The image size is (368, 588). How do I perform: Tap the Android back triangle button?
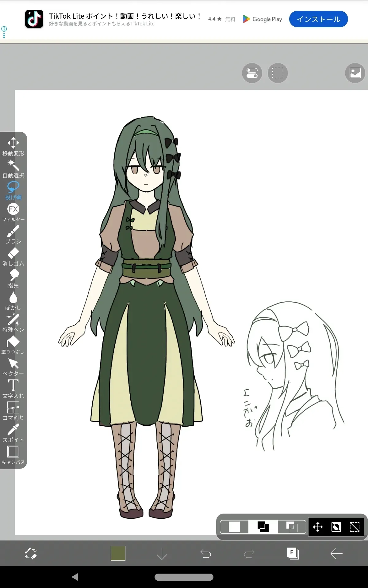coord(75,577)
